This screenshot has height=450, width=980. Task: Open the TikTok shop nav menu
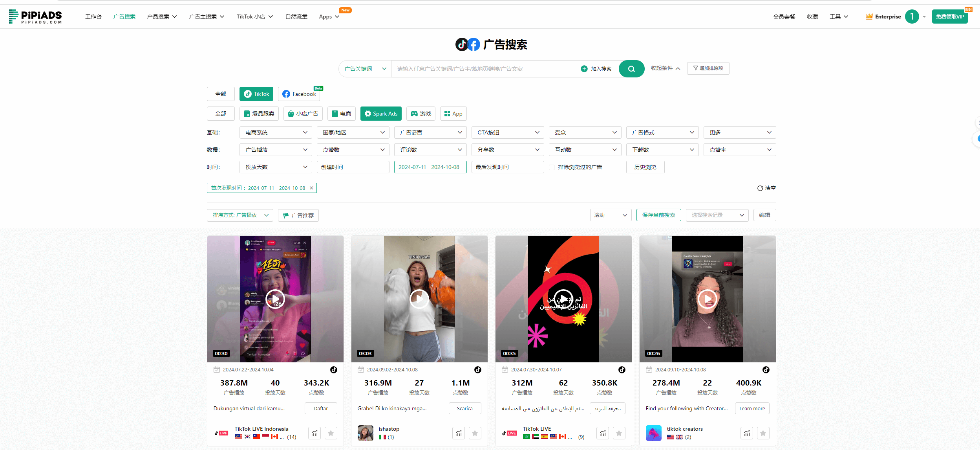254,17
